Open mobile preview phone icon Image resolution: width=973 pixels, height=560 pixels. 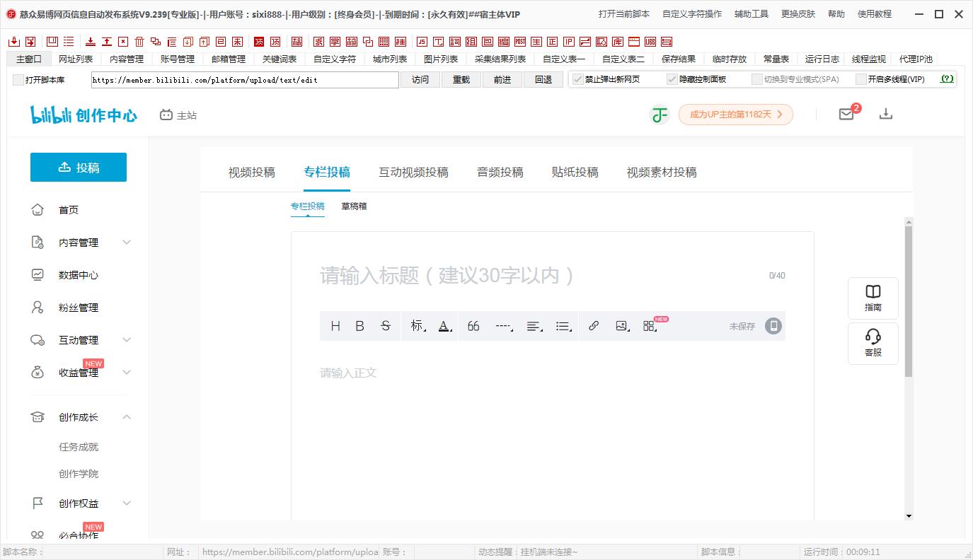click(773, 326)
